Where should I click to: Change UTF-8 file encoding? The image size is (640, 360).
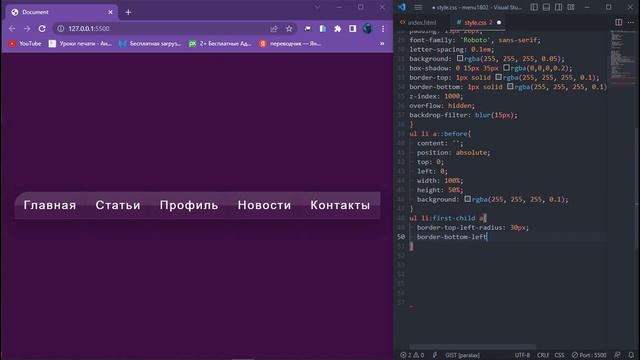tap(522, 355)
